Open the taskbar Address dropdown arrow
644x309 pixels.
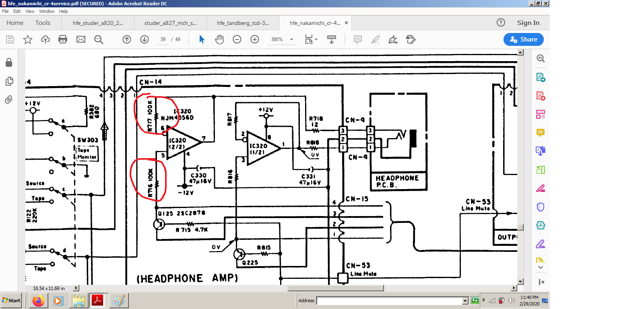point(465,301)
